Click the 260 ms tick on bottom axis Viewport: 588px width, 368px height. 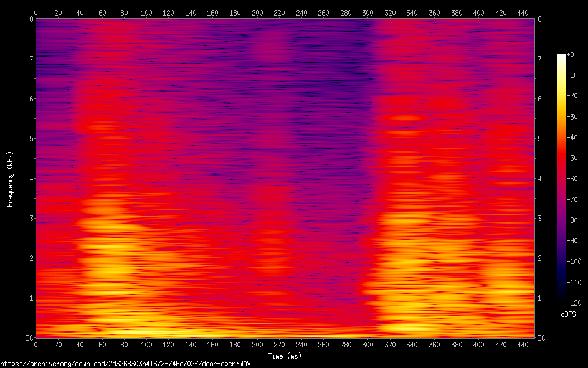(x=323, y=344)
